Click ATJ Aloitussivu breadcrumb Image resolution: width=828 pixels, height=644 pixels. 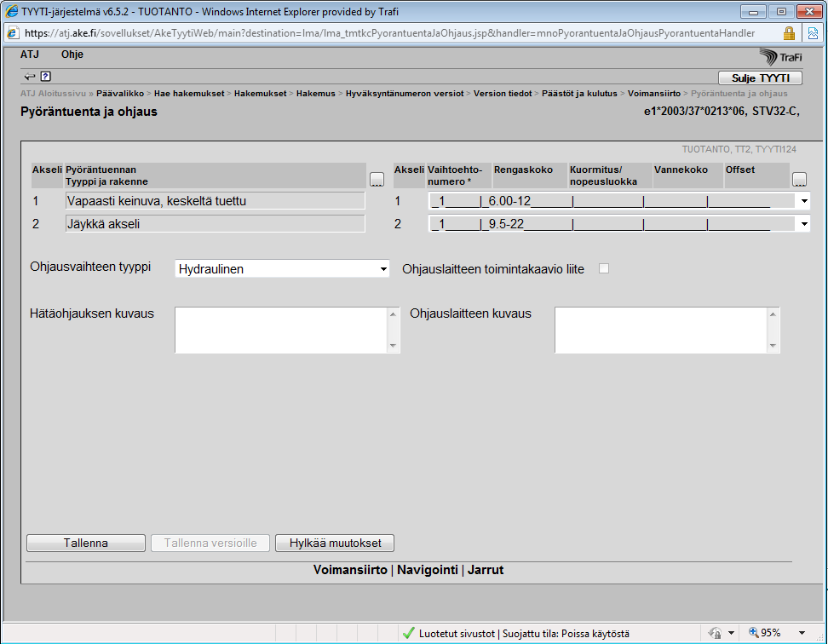click(53, 94)
